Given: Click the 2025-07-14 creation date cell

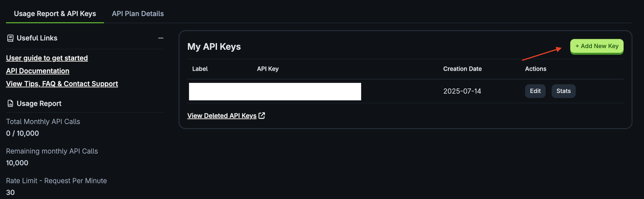Looking at the screenshot, I should point(462,91).
